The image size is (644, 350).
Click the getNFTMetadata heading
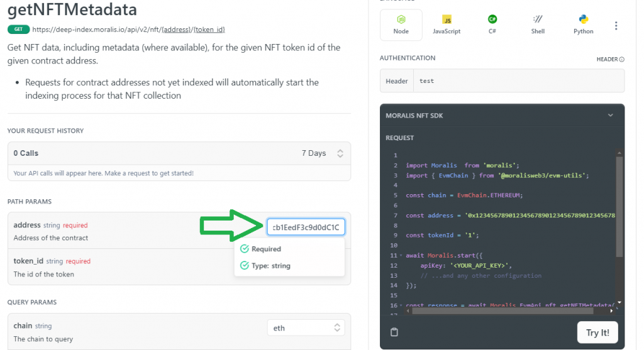click(72, 9)
